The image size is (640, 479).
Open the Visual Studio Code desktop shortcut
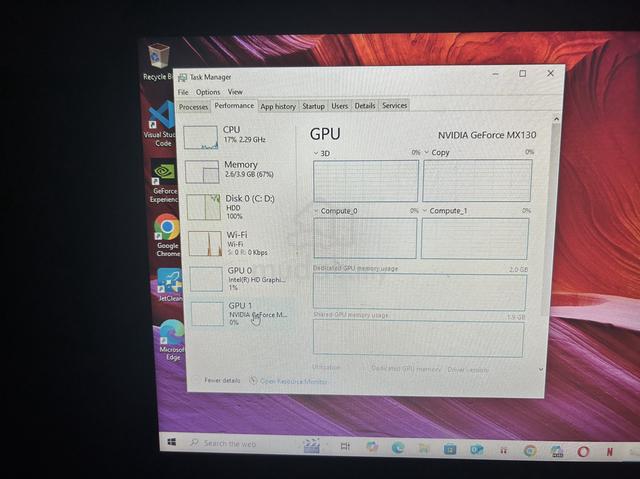(161, 124)
